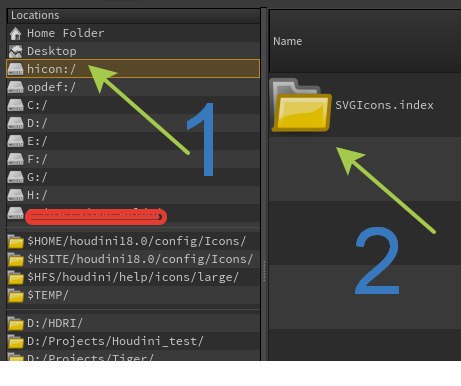Click the Locations panel header

click(x=133, y=15)
